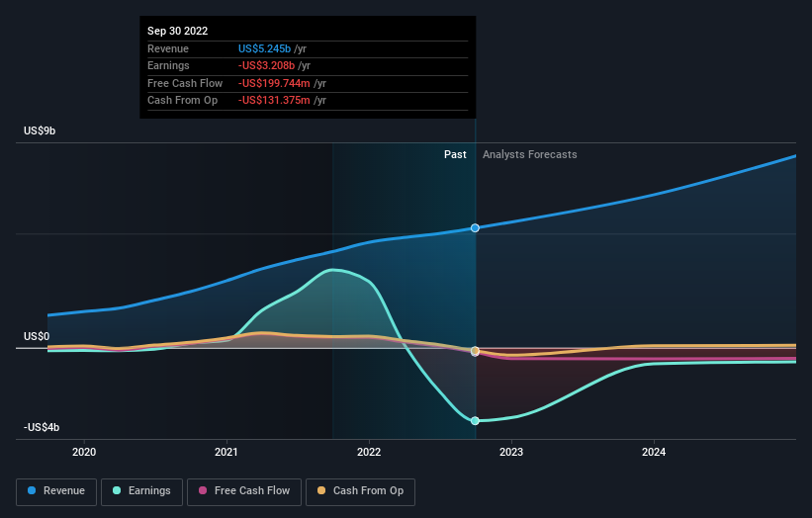
Task: Click the Cash From Op label in tooltip
Action: [182, 101]
